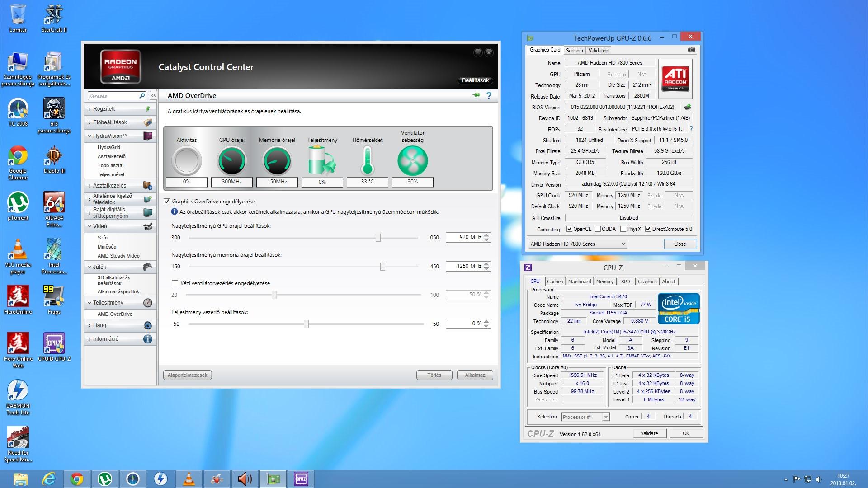Open the HeroOnline desktop icon
Screen dimensions: 868x488
pos(18,300)
